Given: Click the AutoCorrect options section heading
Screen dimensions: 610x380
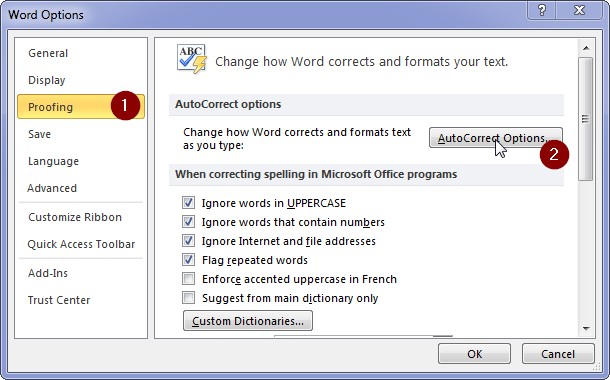Looking at the screenshot, I should coord(228,104).
